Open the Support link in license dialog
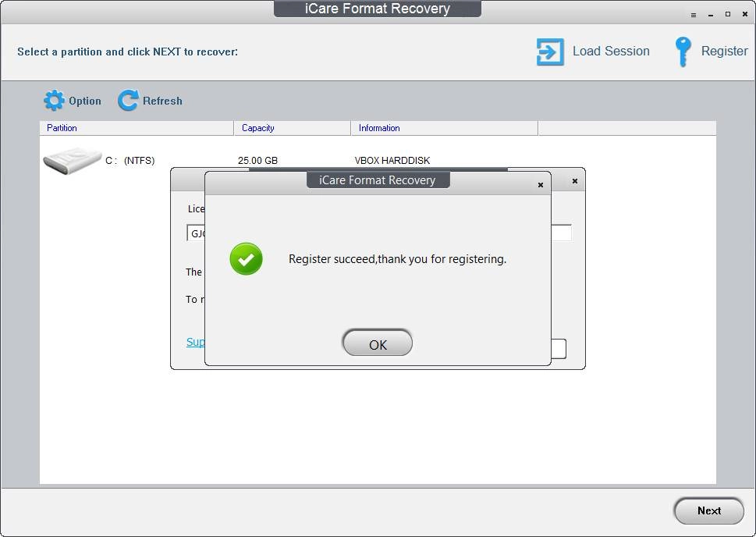 pyautogui.click(x=195, y=342)
